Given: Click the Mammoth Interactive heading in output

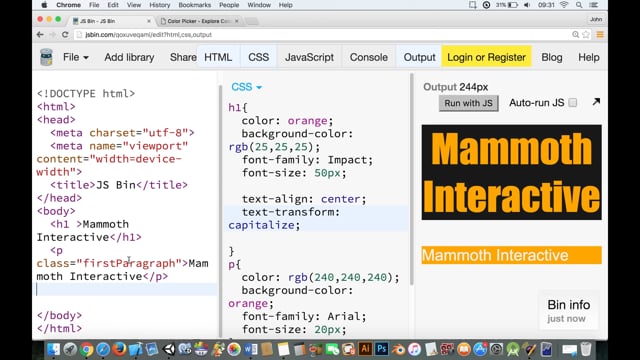Looking at the screenshot, I should click(511, 172).
